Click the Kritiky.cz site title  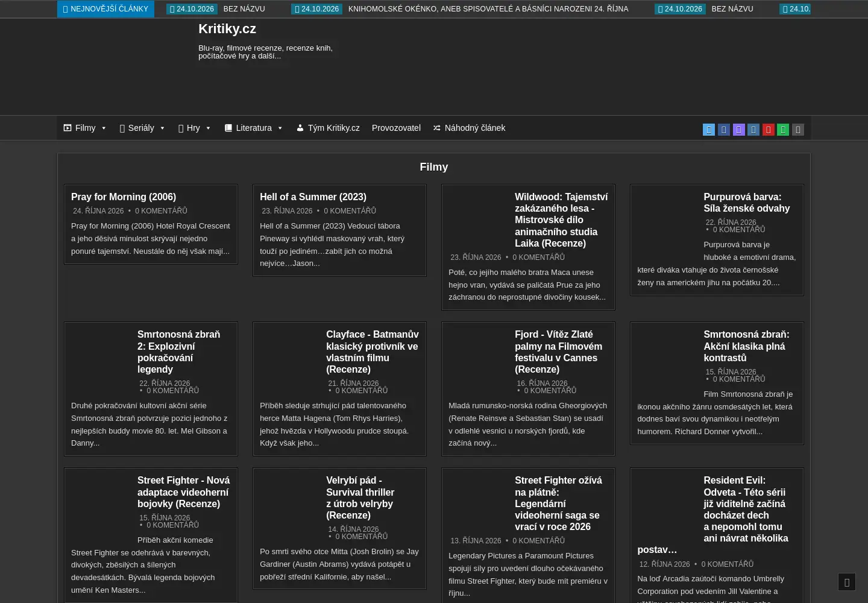coord(227,29)
